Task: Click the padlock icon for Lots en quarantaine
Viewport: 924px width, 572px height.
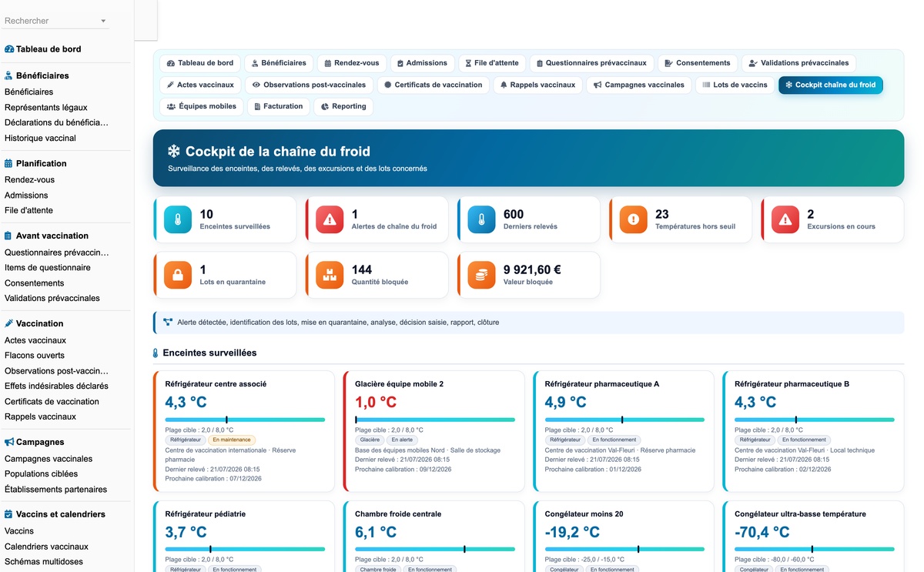Action: pyautogui.click(x=178, y=275)
